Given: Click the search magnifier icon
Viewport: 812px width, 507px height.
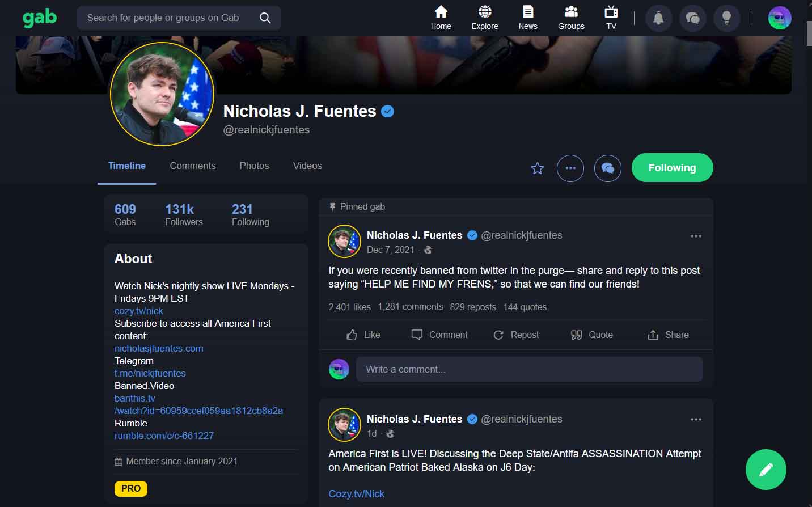Looking at the screenshot, I should (x=265, y=18).
